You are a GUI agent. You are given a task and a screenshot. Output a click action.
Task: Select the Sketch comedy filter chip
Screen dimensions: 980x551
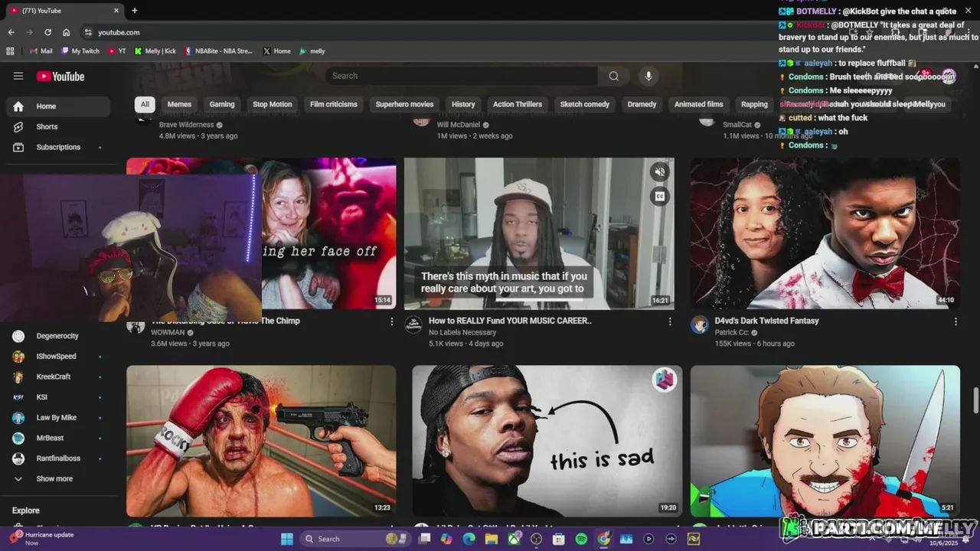[x=585, y=105]
